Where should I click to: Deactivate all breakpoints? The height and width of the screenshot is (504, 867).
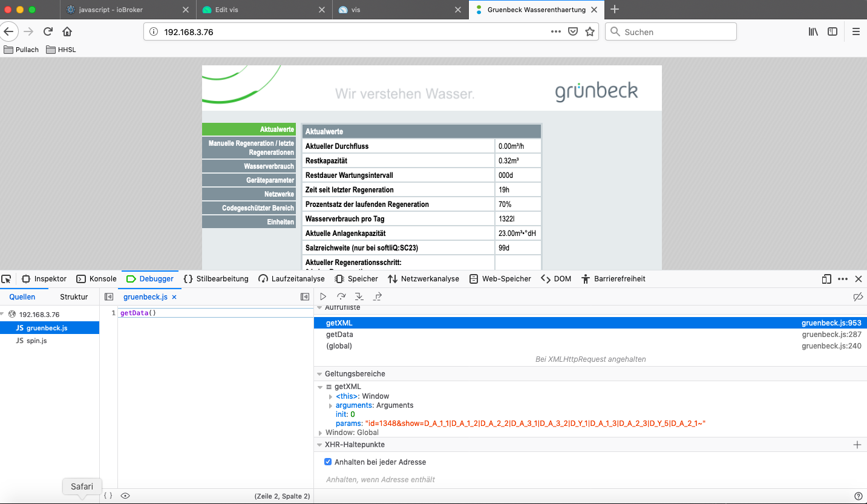[x=857, y=296]
